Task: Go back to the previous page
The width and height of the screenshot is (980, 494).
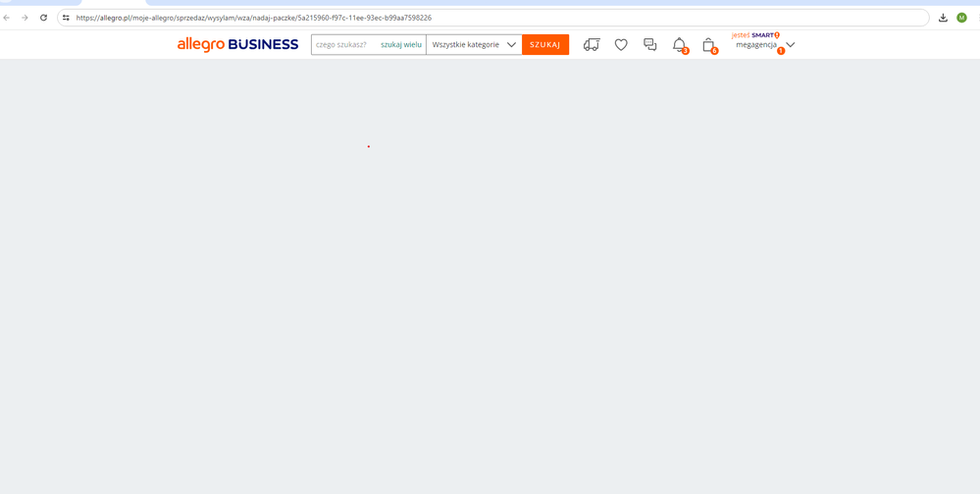Action: pyautogui.click(x=7, y=18)
